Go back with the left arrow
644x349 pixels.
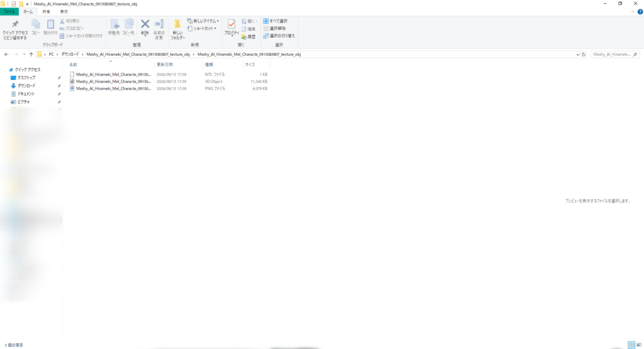[6, 54]
